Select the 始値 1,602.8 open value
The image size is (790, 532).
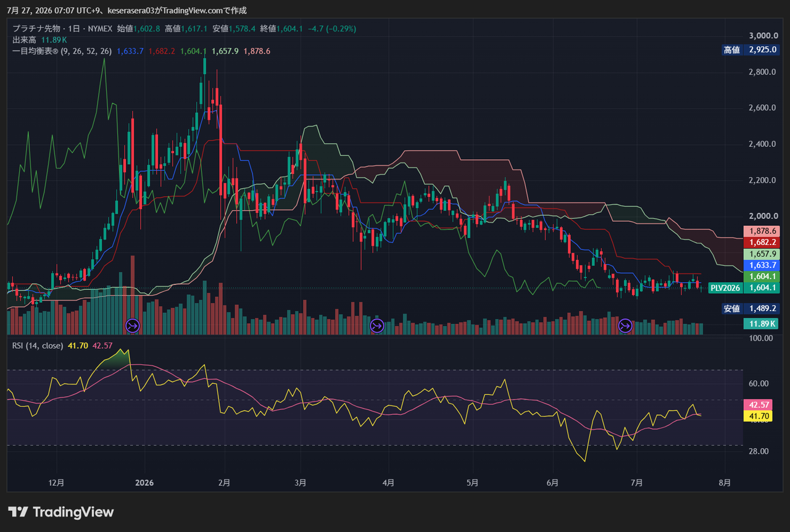point(139,28)
